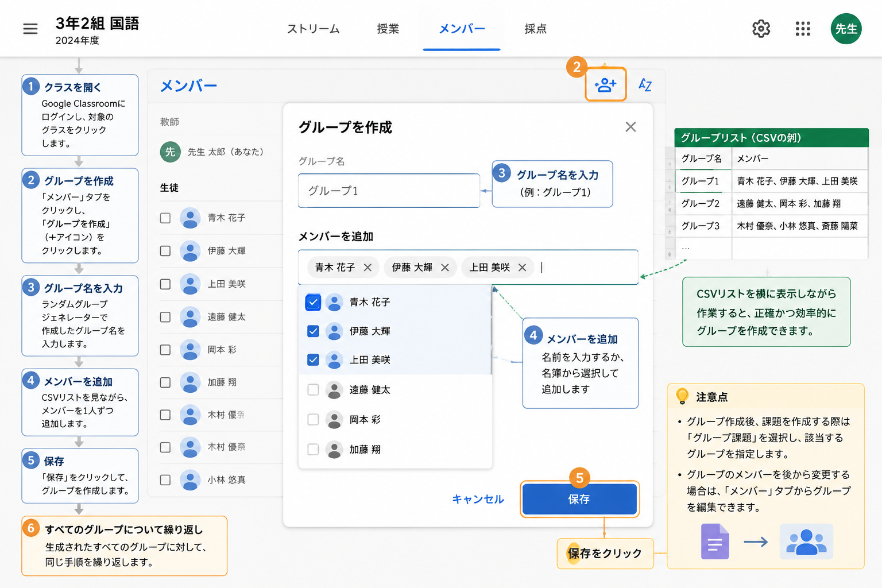Click 伊藤 大輝 avatar in student list
Image resolution: width=882 pixels, height=588 pixels.
click(190, 251)
